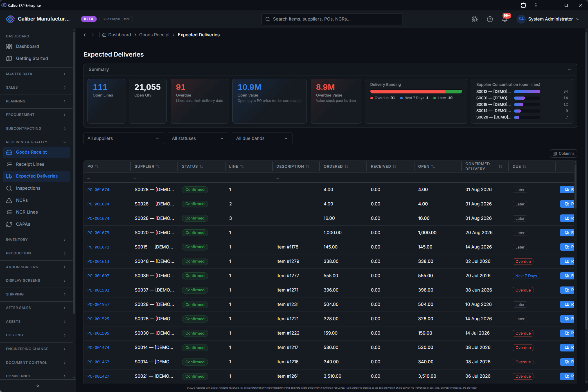This screenshot has width=588, height=392.
Task: Click the table vertical scrollbar
Action: [x=576, y=186]
